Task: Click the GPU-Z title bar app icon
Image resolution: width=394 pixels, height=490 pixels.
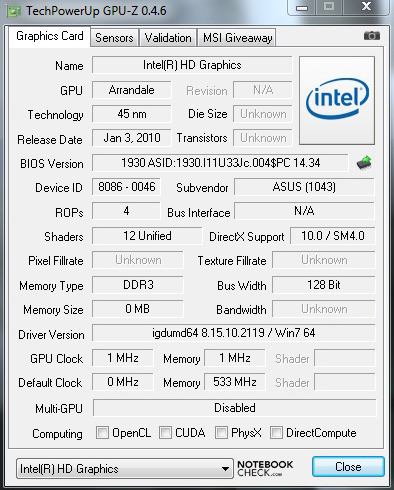Action: [x=14, y=11]
